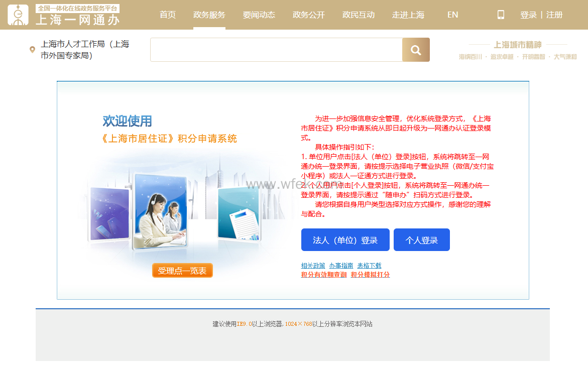Screen dimensions: 588x368
Task: Open the 受理点一览表 orange button
Action: (x=182, y=271)
